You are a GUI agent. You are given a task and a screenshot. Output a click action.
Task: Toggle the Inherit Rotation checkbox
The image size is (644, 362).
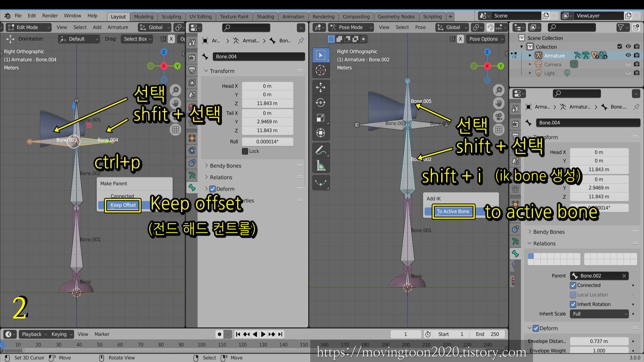pyautogui.click(x=573, y=304)
